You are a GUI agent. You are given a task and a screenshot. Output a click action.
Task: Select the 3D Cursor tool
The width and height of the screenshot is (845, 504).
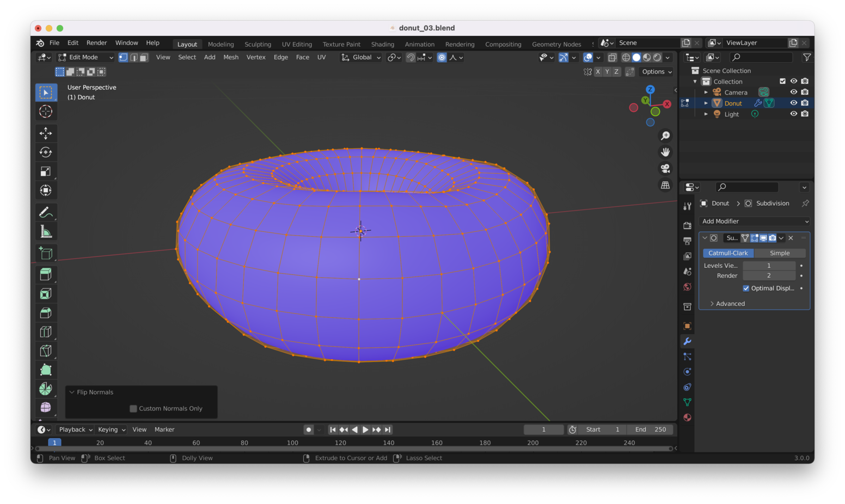(46, 111)
